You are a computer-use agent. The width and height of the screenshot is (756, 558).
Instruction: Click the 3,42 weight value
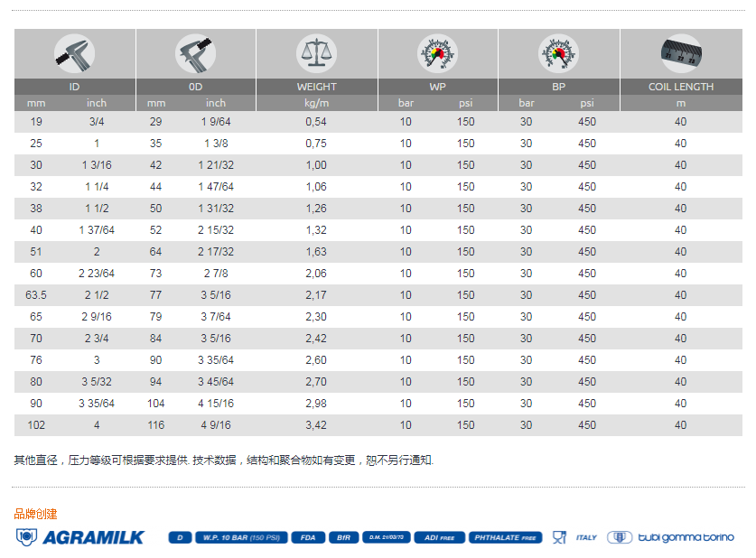click(x=316, y=425)
